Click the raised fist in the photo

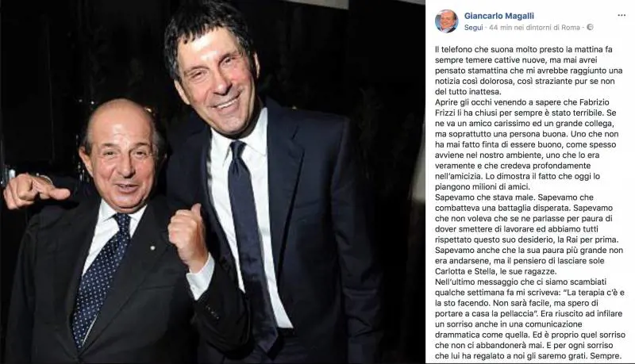(187, 236)
